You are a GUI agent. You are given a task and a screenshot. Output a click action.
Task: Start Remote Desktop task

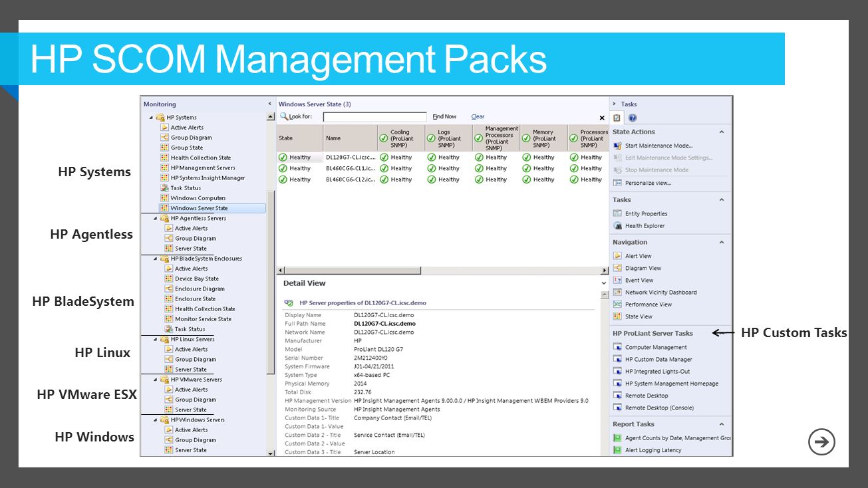[647, 396]
